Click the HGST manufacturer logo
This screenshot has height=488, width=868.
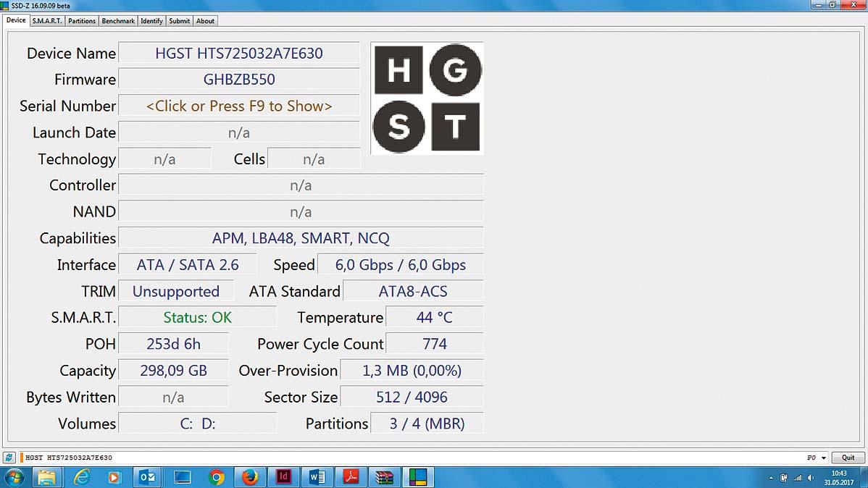pos(427,98)
